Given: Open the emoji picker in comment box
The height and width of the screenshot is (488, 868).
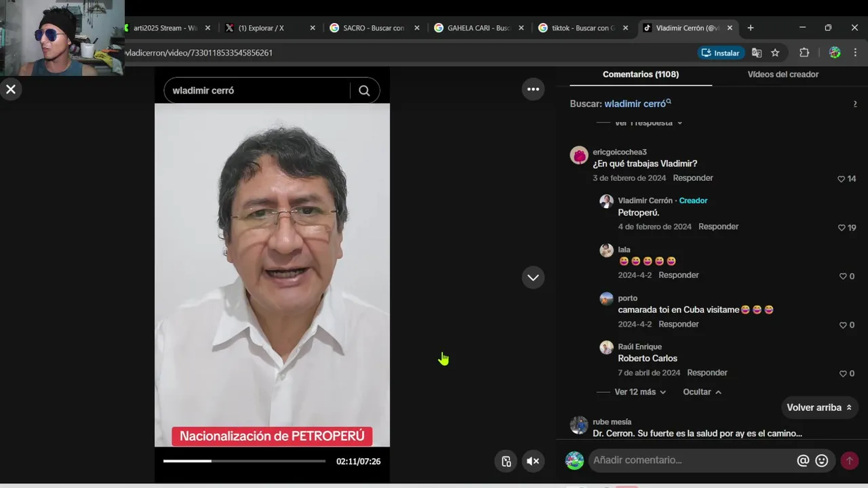Looking at the screenshot, I should coord(822,461).
